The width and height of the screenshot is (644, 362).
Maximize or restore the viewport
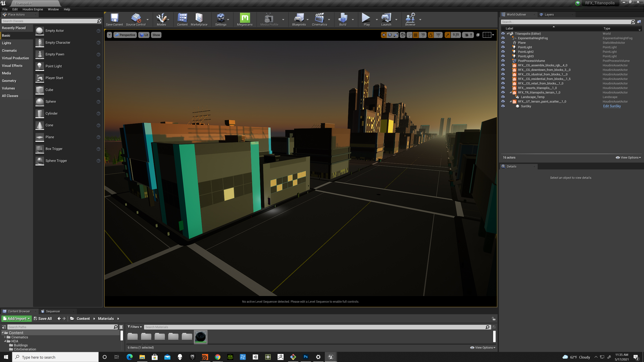coord(478,35)
